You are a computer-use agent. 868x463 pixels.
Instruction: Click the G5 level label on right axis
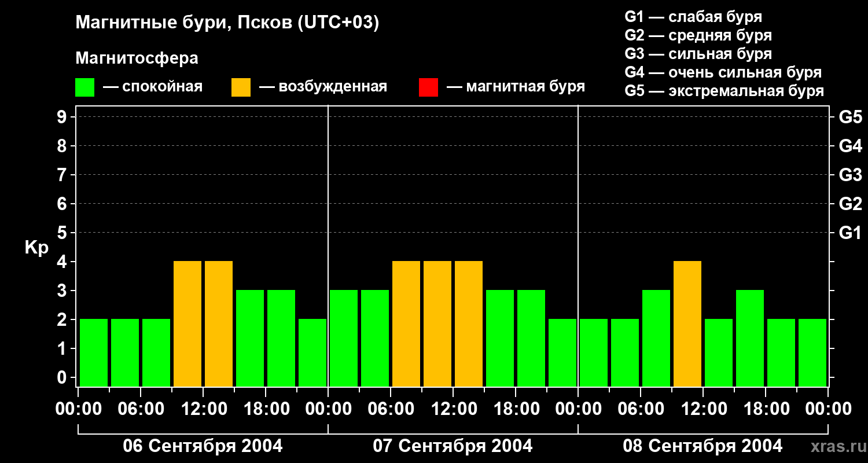[850, 117]
